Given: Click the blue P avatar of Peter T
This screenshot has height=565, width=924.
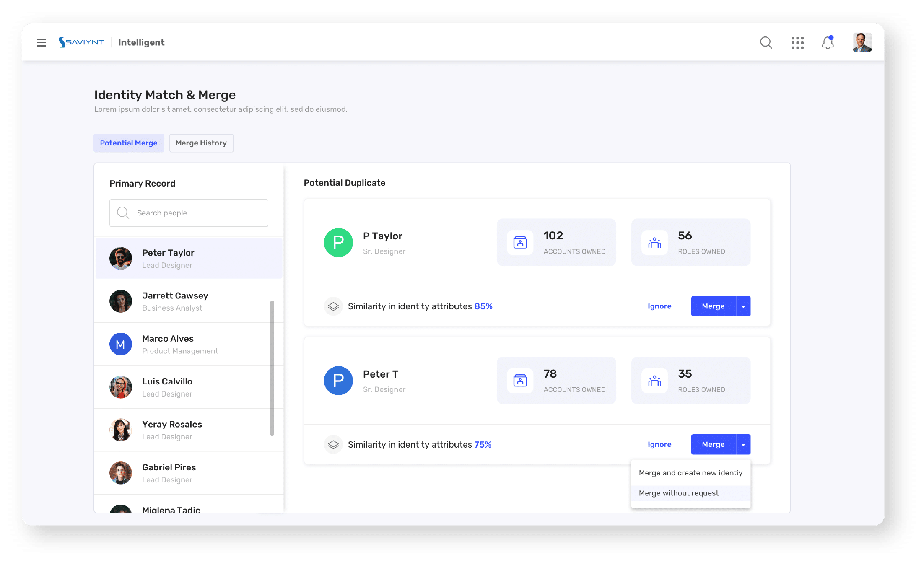Looking at the screenshot, I should tap(338, 381).
